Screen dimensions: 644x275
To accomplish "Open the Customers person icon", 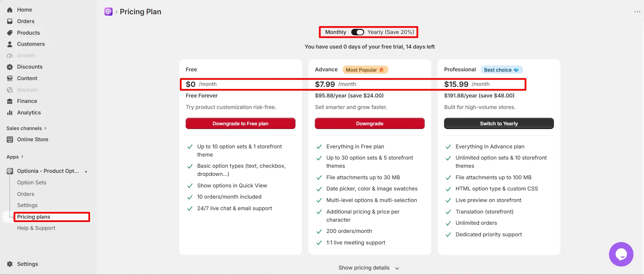I will [10, 44].
